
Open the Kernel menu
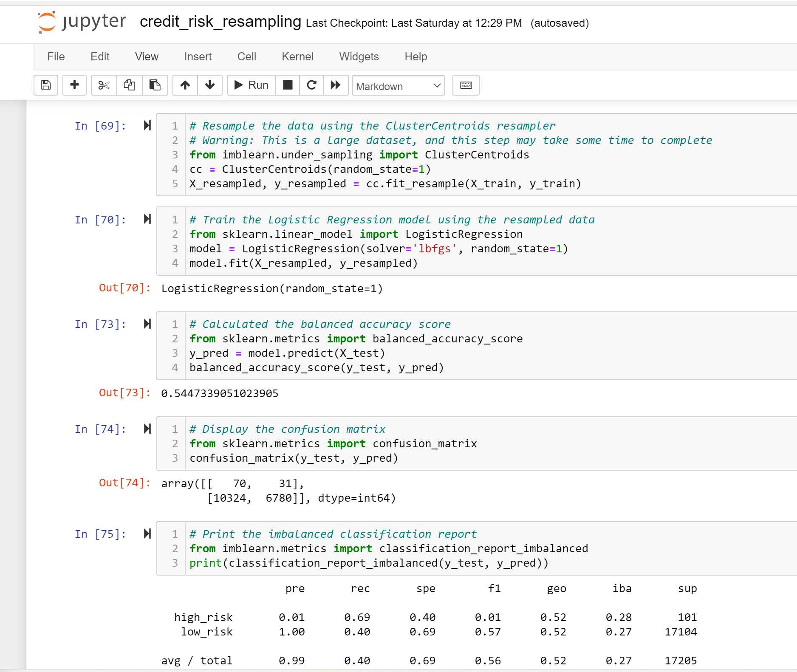coord(297,56)
